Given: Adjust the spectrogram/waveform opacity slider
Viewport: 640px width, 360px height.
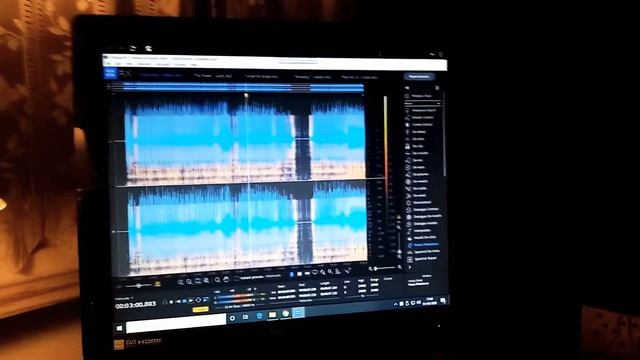Looking at the screenshot, I should (138, 285).
